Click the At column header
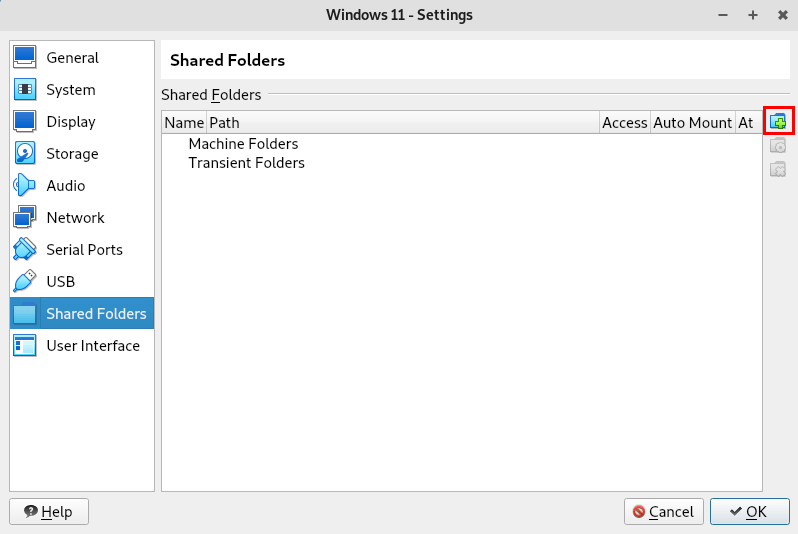Viewport: 798px width, 534px height. tap(748, 123)
